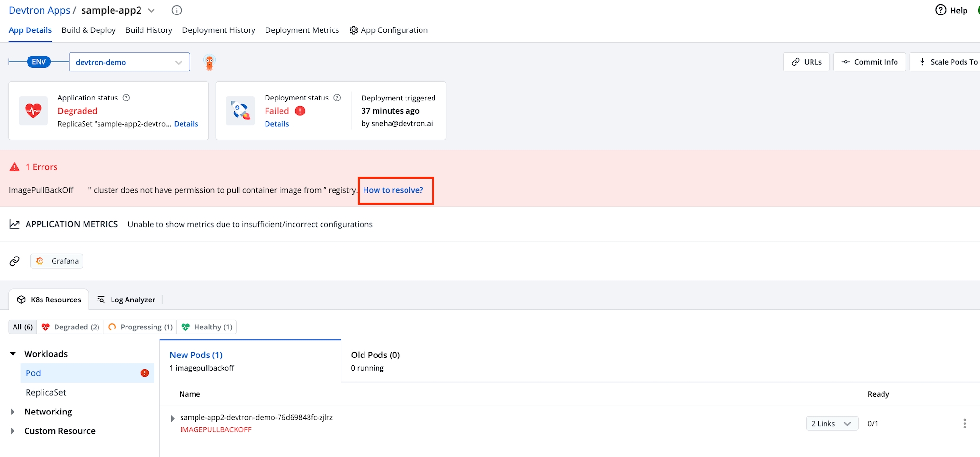
Task: Show Deployment status help tooltip
Action: point(337,98)
